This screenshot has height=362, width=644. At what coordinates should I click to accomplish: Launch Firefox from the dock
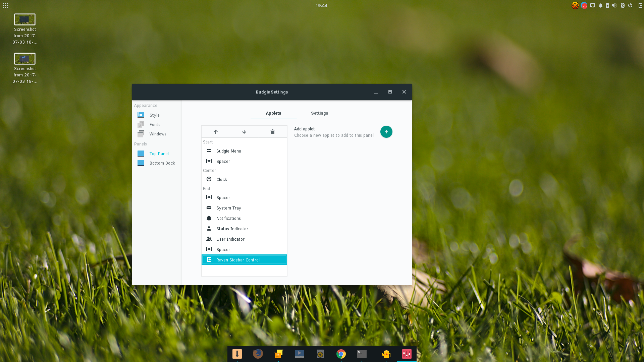point(258,354)
